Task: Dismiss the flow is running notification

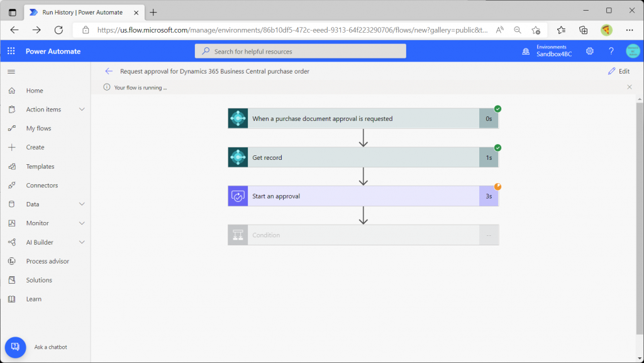Action: tap(630, 87)
